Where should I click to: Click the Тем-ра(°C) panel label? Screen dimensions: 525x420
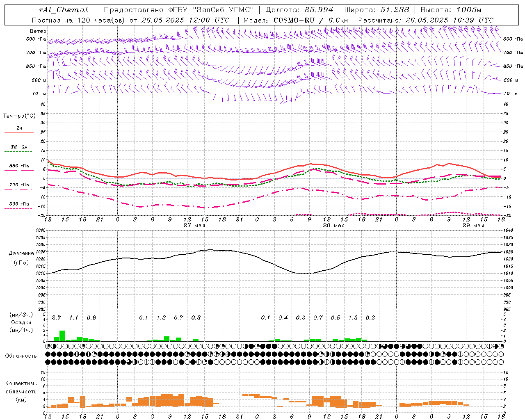(x=19, y=116)
